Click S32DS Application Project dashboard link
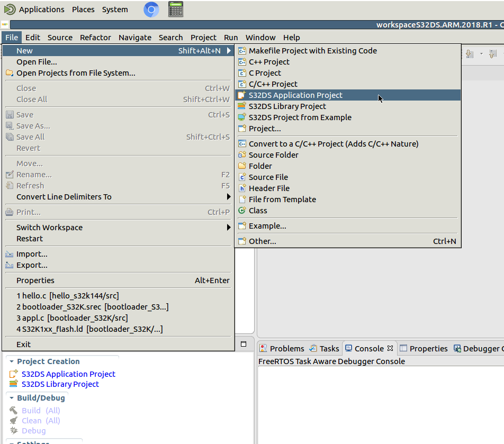504x444 pixels. (x=68, y=374)
